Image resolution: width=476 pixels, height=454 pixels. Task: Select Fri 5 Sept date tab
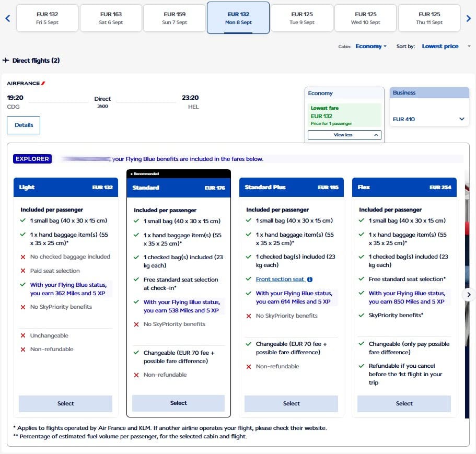[x=48, y=18]
